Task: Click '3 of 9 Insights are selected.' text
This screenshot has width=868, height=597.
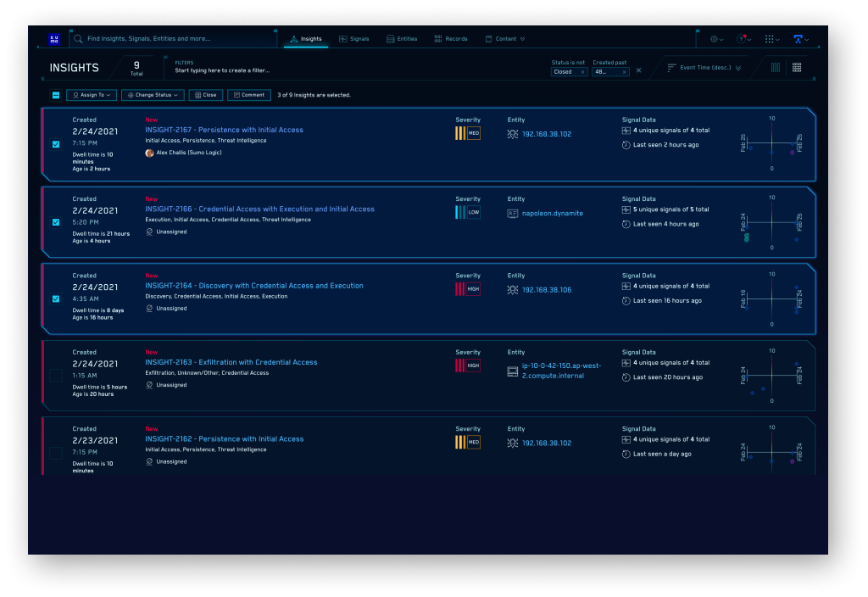Action: tap(314, 95)
